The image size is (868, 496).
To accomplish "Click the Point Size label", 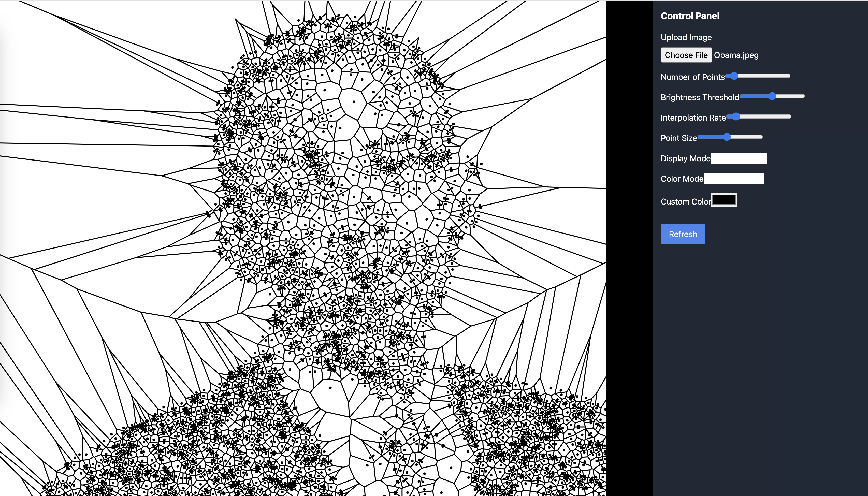I will click(x=678, y=138).
